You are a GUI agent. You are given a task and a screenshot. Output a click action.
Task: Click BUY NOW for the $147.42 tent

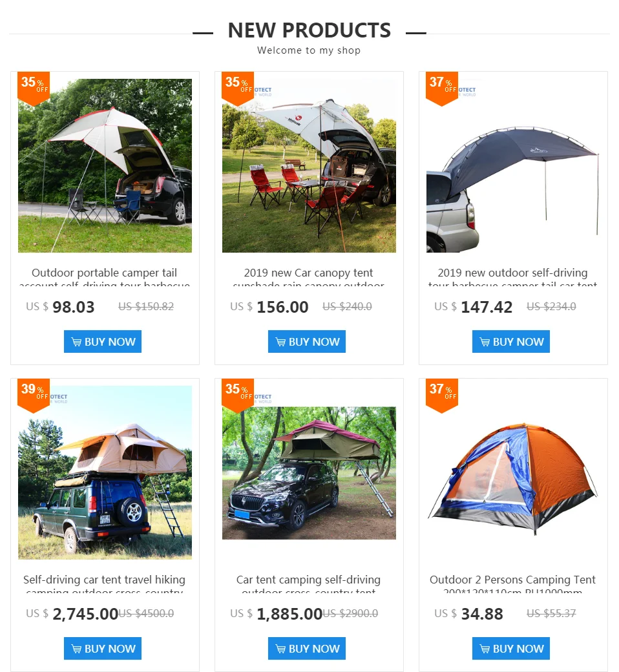point(510,342)
